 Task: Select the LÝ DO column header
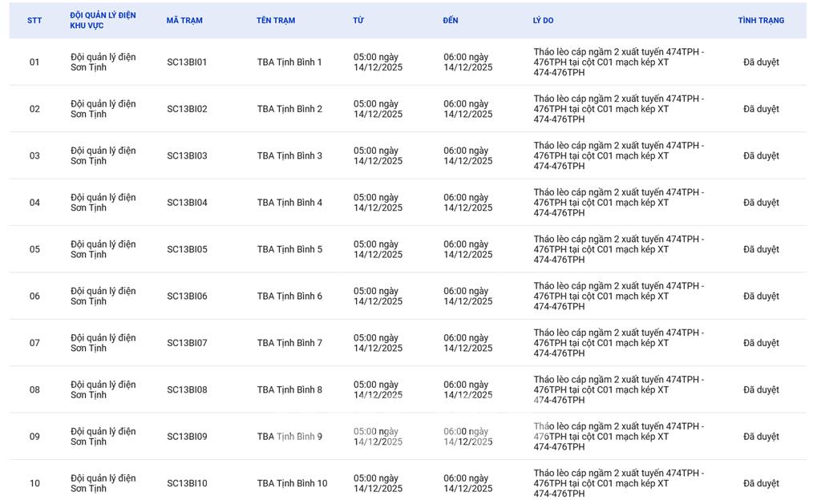click(543, 21)
